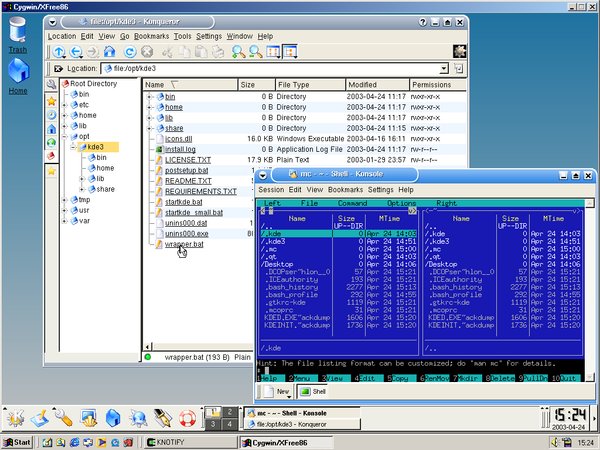Viewport: 600px width, 450px height.
Task: Select the KNOTIFY task in Windows taskbar
Action: tap(191, 442)
